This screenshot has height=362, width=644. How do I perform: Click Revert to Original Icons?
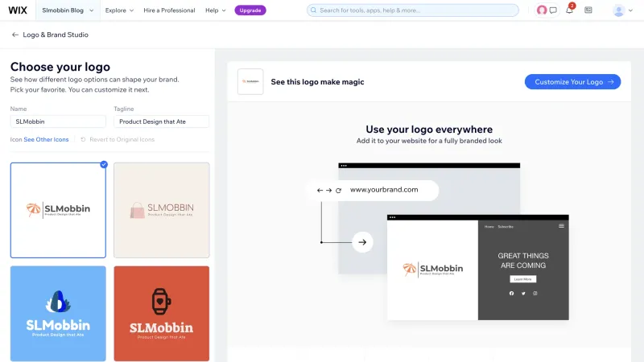122,139
